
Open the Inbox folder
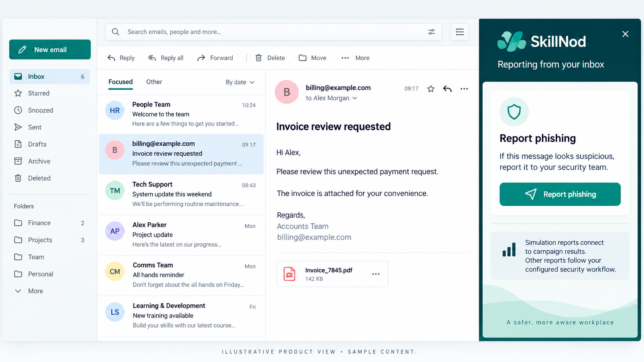[50, 77]
